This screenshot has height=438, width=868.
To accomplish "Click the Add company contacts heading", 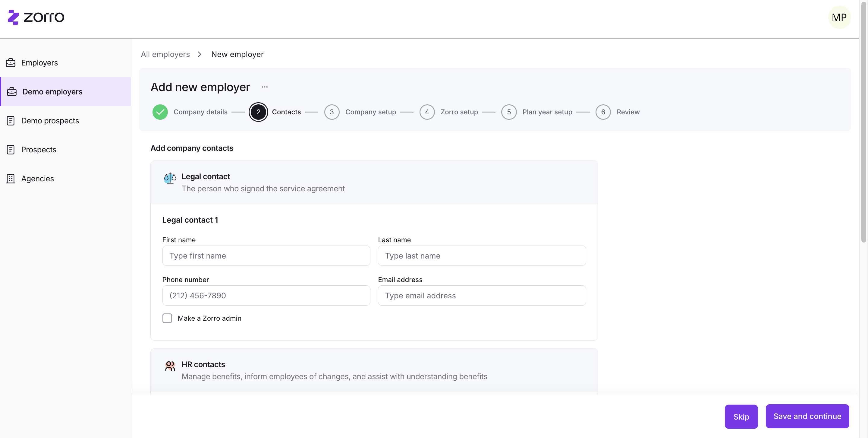I will (x=192, y=148).
